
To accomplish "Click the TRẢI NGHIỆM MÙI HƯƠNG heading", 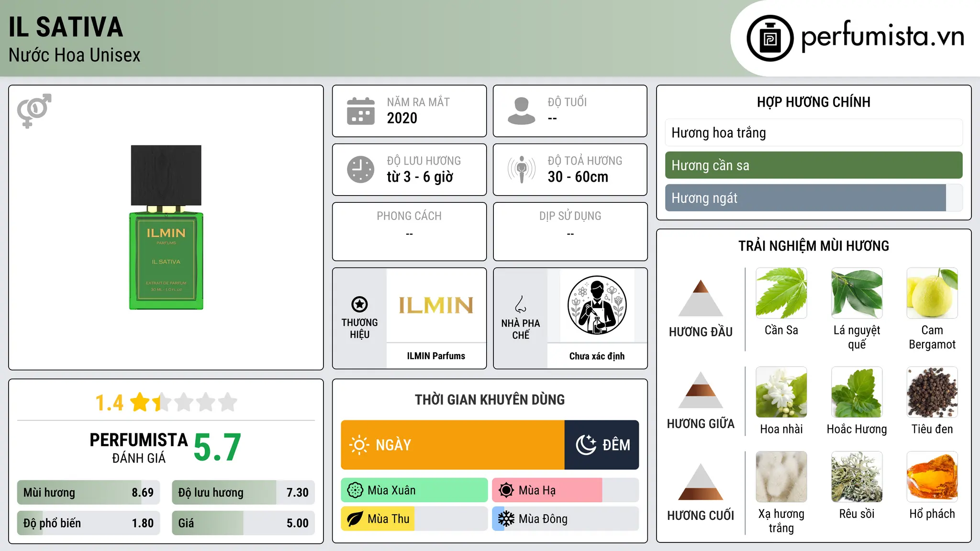I will point(813,246).
